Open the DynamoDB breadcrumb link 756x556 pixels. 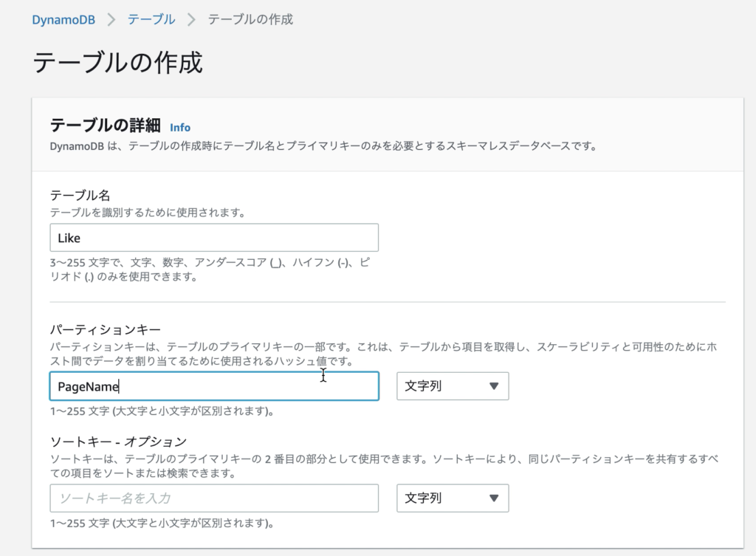click(63, 20)
